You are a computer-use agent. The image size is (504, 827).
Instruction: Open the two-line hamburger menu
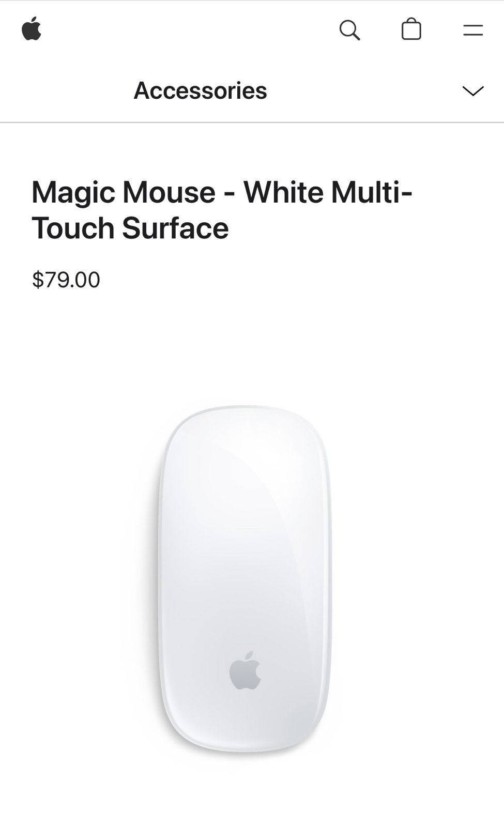coord(473,30)
